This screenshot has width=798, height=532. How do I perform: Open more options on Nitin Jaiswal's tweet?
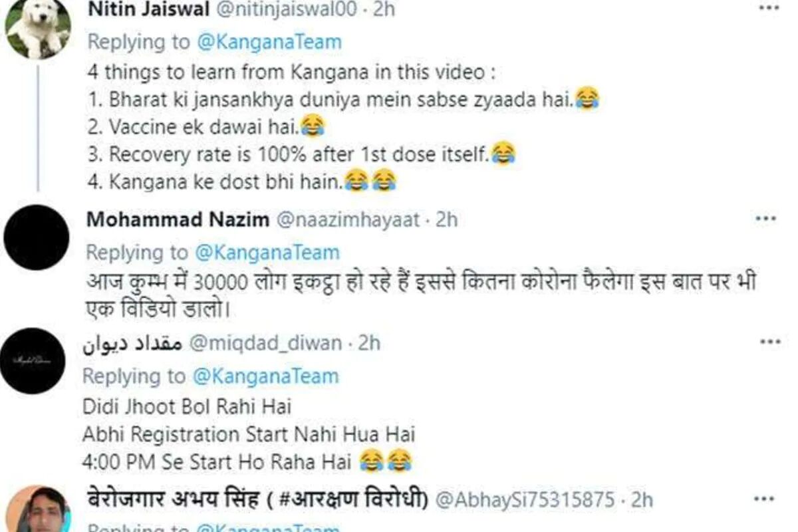coord(769,9)
